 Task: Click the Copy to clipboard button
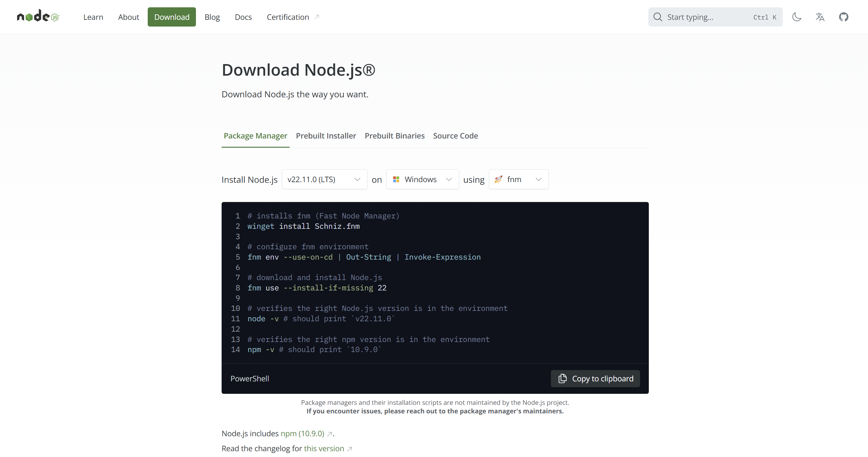tap(595, 378)
